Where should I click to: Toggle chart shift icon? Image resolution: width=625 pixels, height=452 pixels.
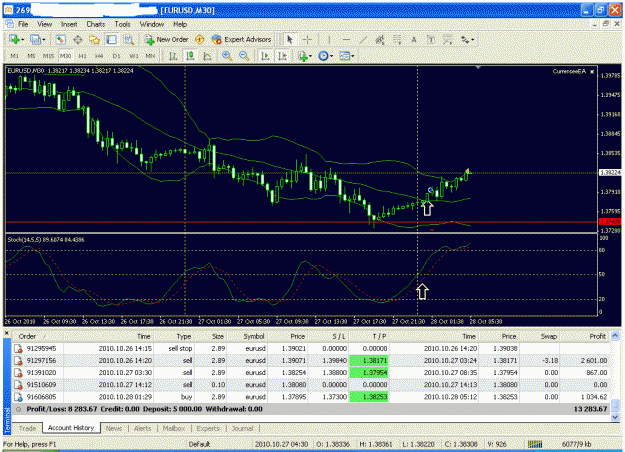click(x=282, y=56)
